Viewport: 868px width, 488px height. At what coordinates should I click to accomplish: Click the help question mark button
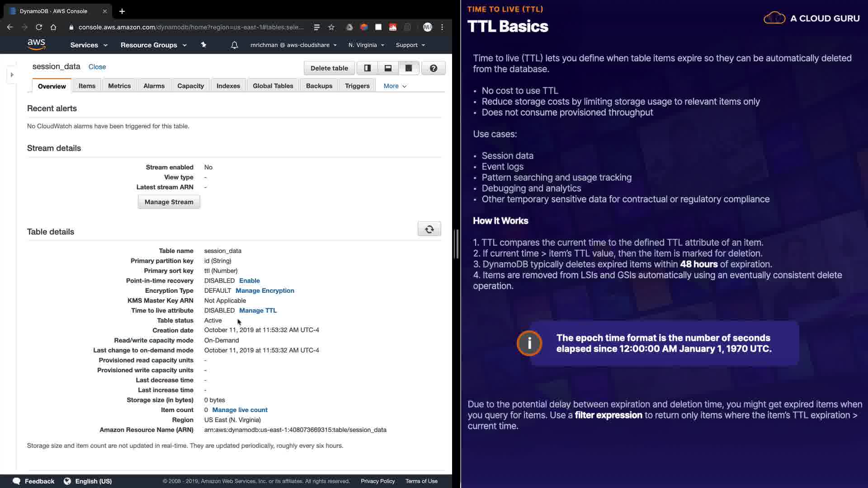(433, 68)
